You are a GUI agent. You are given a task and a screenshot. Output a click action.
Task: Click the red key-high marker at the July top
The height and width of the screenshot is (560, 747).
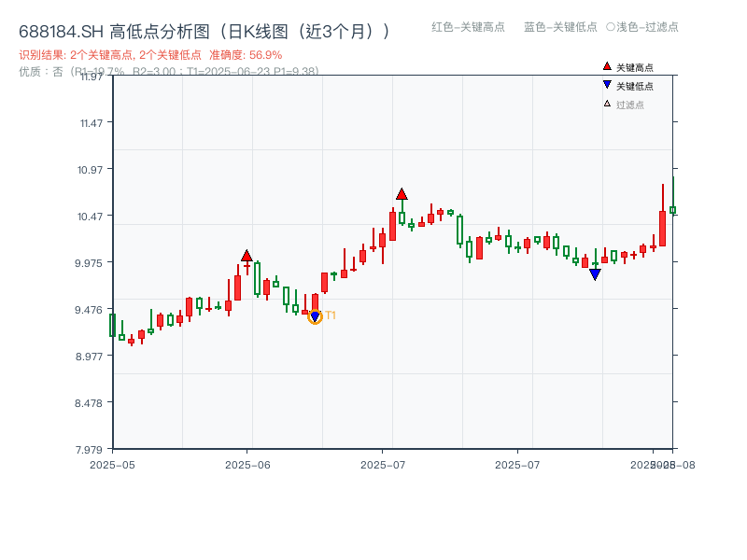pyautogui.click(x=402, y=195)
